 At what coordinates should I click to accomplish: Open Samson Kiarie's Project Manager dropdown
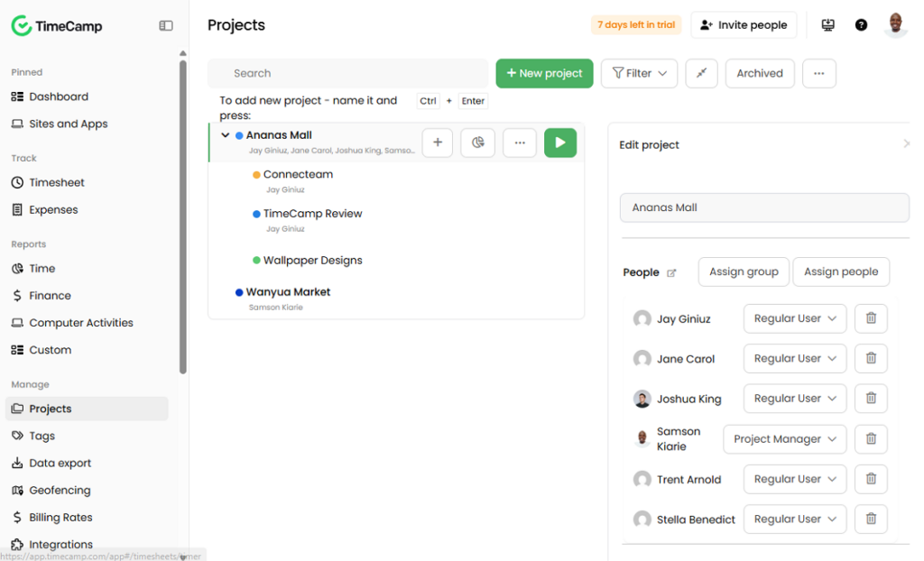pyautogui.click(x=785, y=439)
